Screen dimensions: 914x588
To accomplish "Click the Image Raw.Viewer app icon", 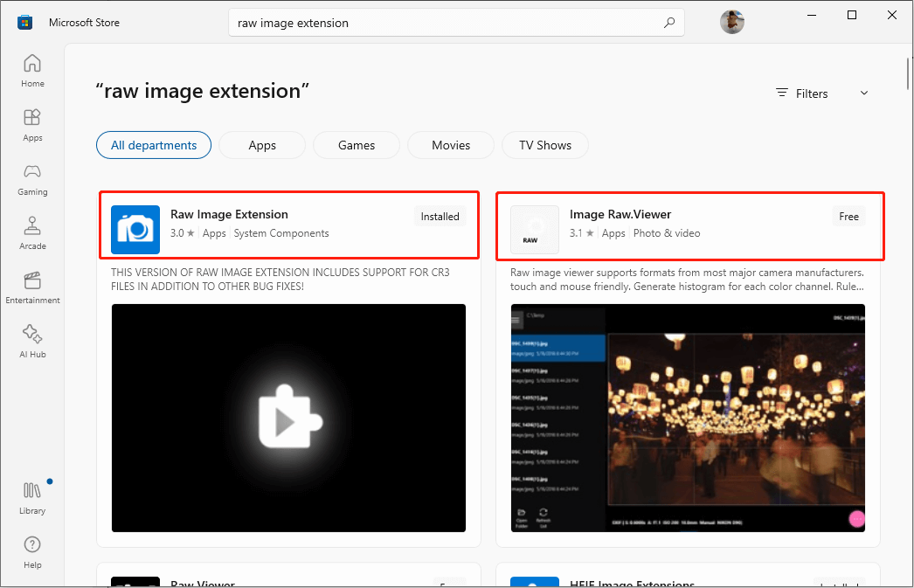I will click(x=535, y=230).
